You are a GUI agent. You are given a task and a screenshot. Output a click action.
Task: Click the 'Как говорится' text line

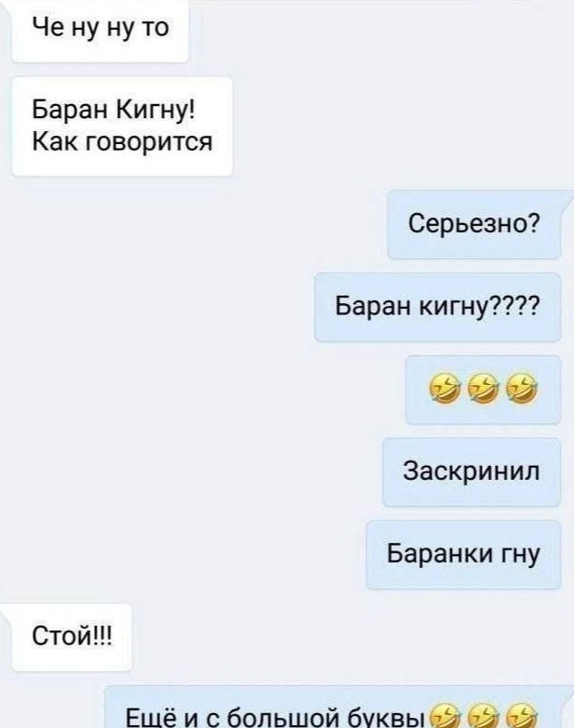tap(123, 141)
